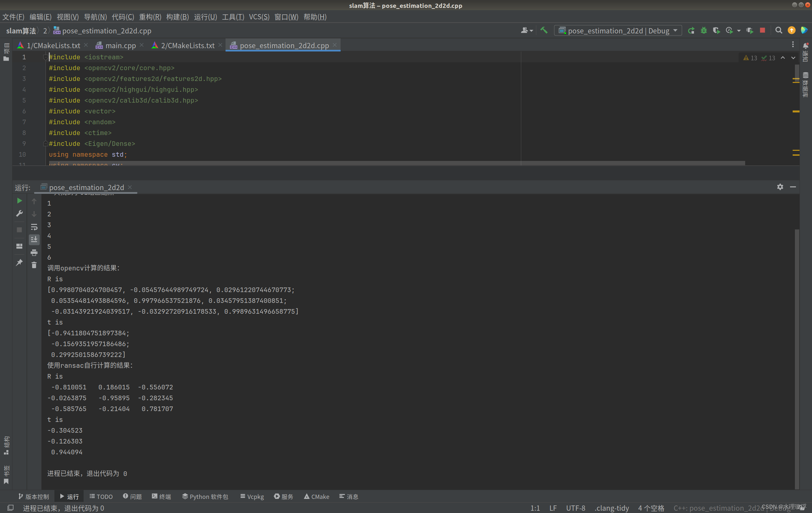Open run configuration wrench icon
Viewport: 812px width, 513px height.
point(20,213)
